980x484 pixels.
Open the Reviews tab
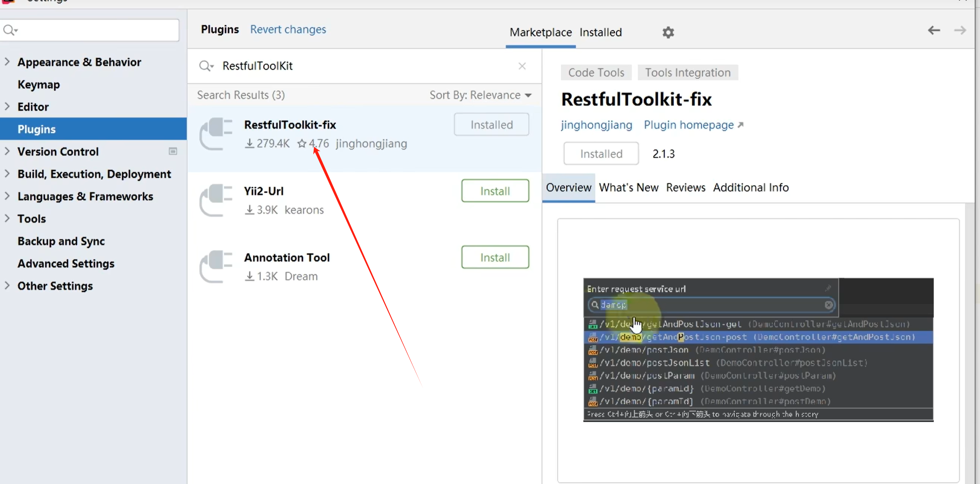point(686,187)
